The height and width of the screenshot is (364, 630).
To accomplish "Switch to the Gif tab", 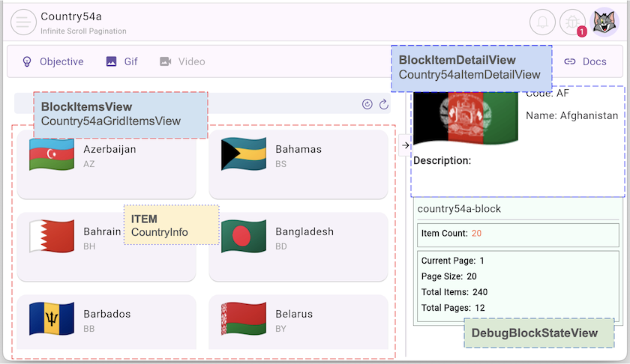I will 121,61.
